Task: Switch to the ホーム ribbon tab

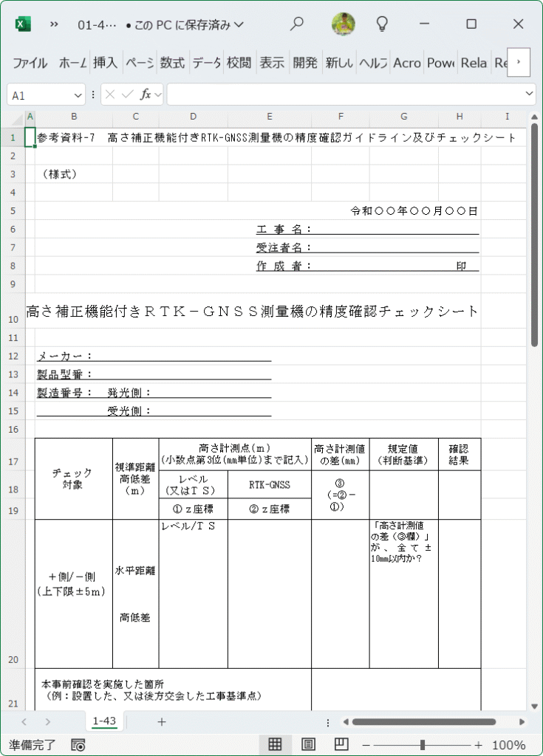Action: pyautogui.click(x=72, y=63)
